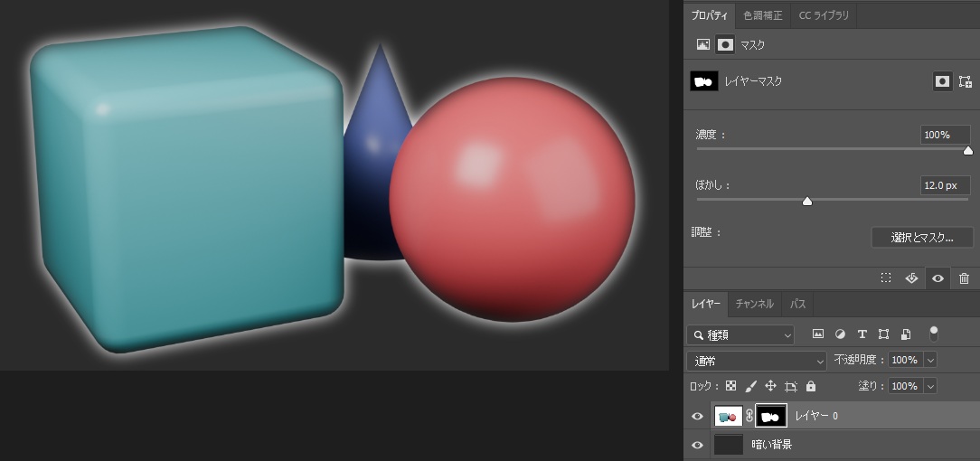
Task: Filter layers by adjustment layers
Action: point(840,334)
